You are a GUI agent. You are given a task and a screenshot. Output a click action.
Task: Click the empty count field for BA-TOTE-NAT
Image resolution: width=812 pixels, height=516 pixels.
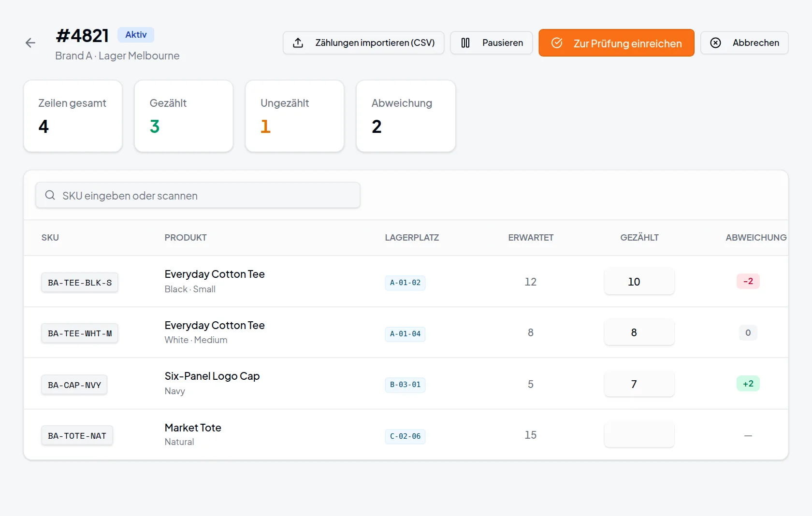tap(639, 435)
